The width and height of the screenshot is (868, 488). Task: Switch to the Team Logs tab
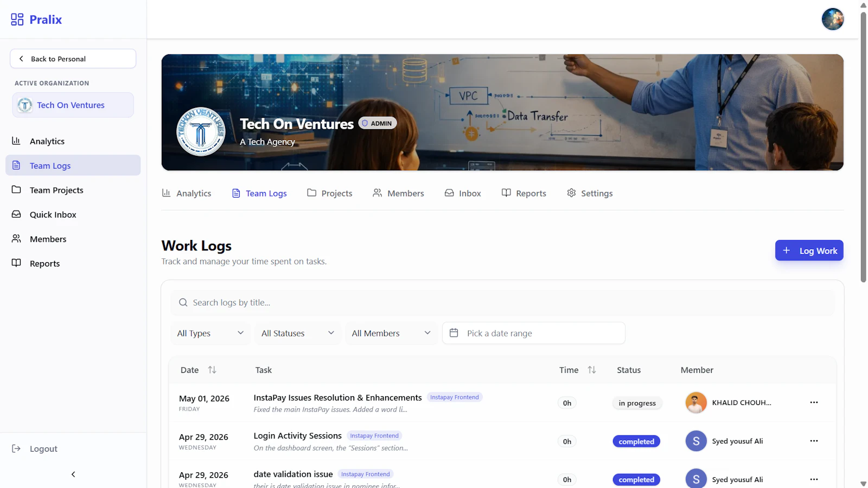click(x=259, y=193)
